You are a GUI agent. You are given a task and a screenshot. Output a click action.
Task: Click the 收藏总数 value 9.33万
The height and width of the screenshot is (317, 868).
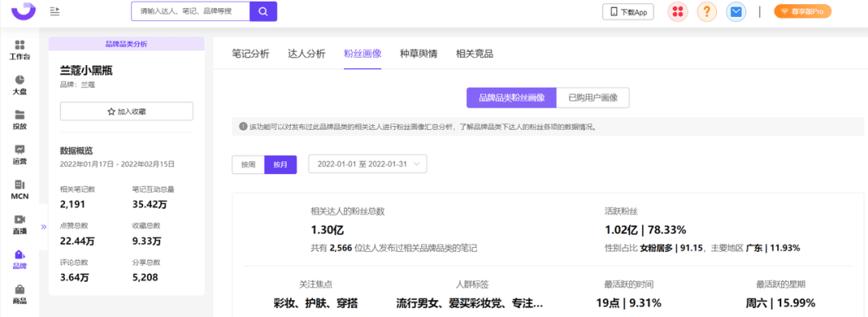pos(147,241)
